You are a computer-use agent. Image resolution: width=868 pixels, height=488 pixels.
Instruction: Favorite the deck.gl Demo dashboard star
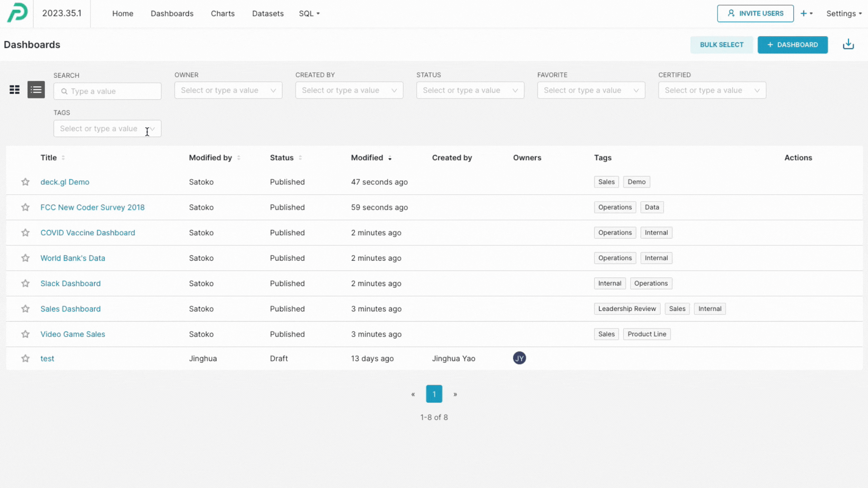point(25,182)
